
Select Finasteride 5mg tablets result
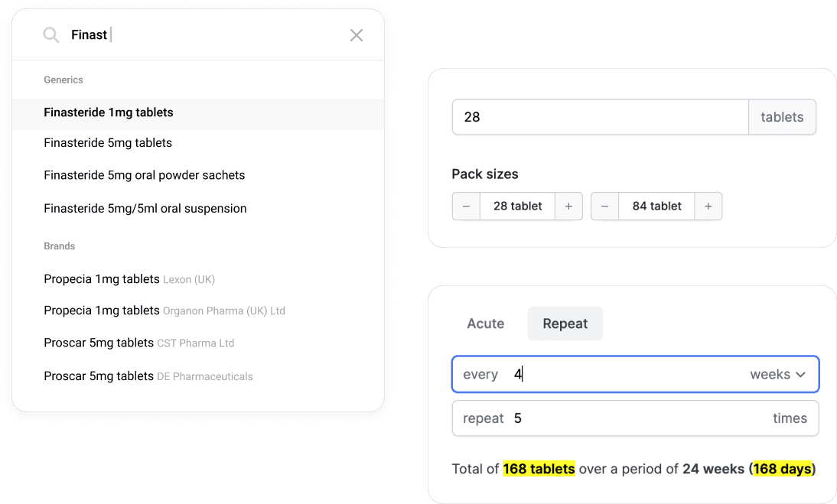pyautogui.click(x=108, y=143)
